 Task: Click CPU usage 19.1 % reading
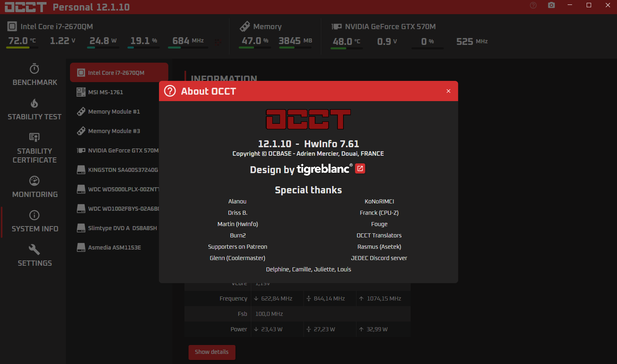pos(144,41)
